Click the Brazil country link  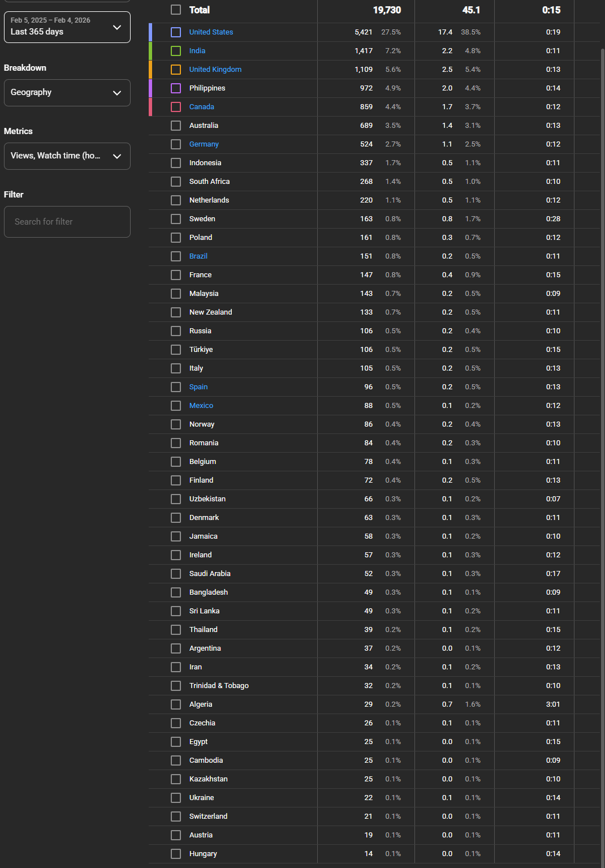tap(198, 256)
